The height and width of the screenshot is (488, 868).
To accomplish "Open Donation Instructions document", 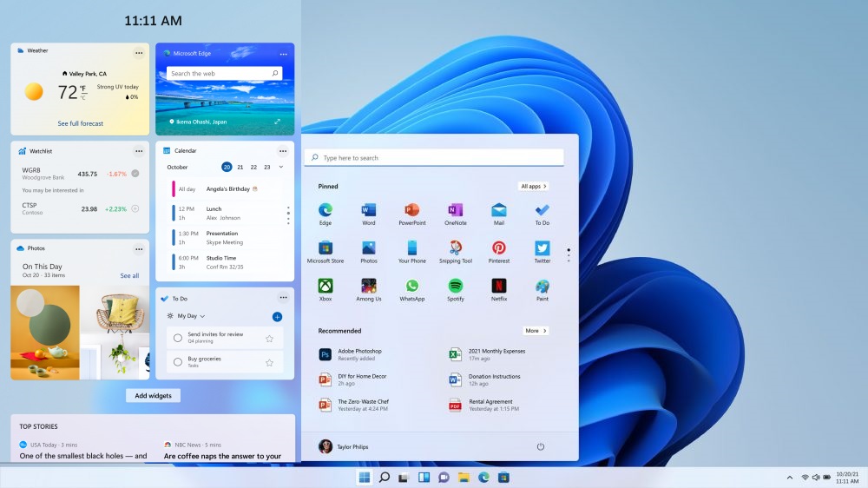I will tap(485, 379).
